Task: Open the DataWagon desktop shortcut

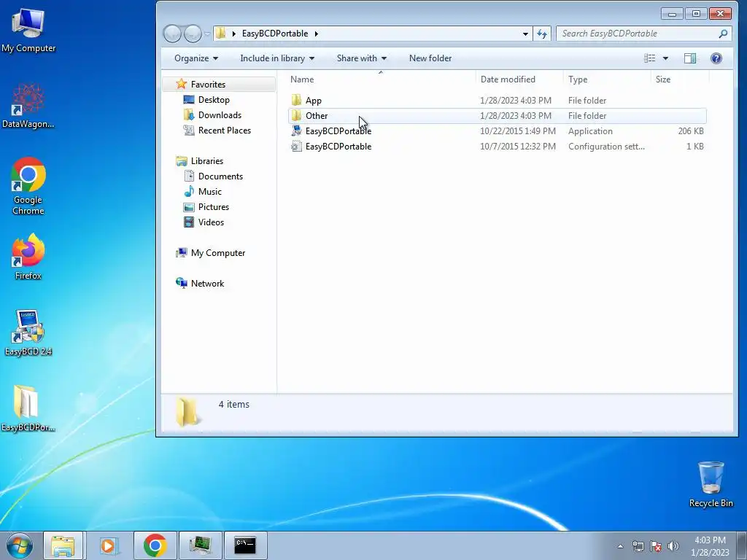Action: click(x=28, y=106)
